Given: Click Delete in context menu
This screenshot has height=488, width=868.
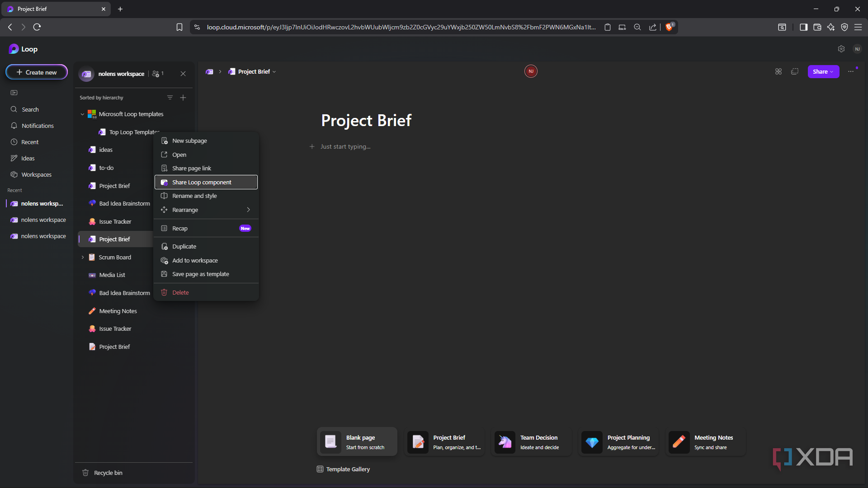Looking at the screenshot, I should 206,292.
